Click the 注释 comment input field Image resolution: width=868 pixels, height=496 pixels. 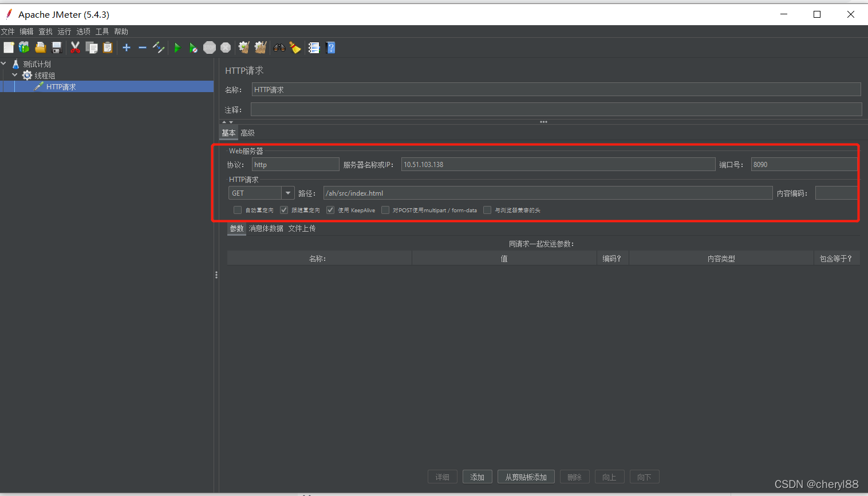point(557,109)
